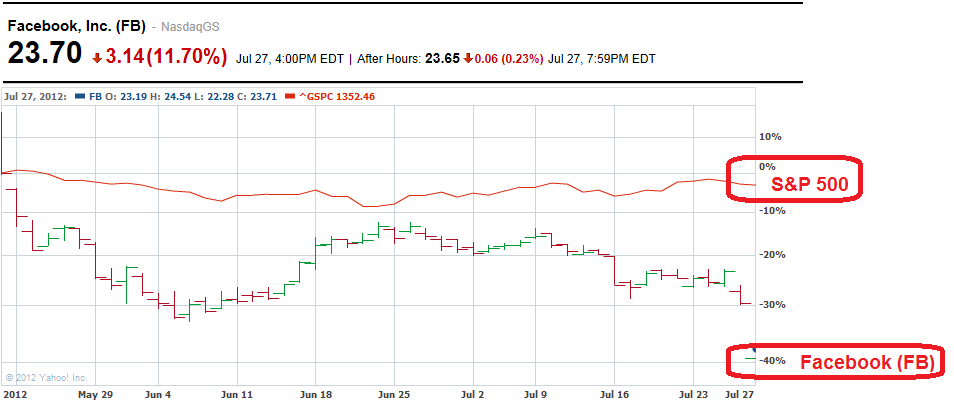Click the After Hours 23.65 value
Screen dimensions: 954x402
442,59
